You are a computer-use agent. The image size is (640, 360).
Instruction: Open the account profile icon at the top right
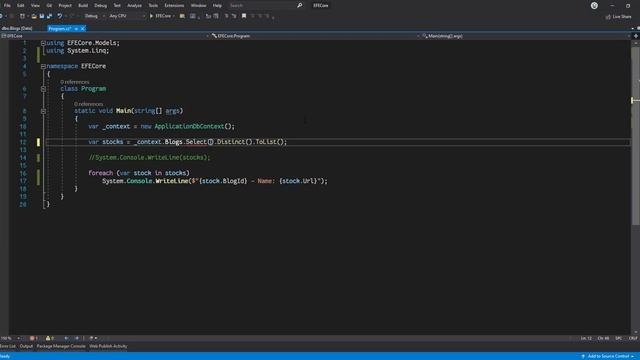pyautogui.click(x=594, y=5)
